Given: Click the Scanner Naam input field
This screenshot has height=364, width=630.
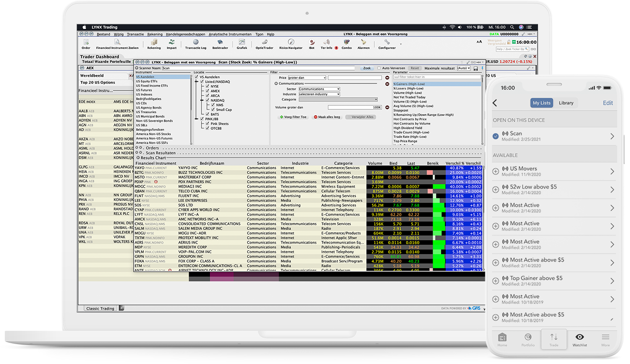Looking at the screenshot, I should [259, 68].
